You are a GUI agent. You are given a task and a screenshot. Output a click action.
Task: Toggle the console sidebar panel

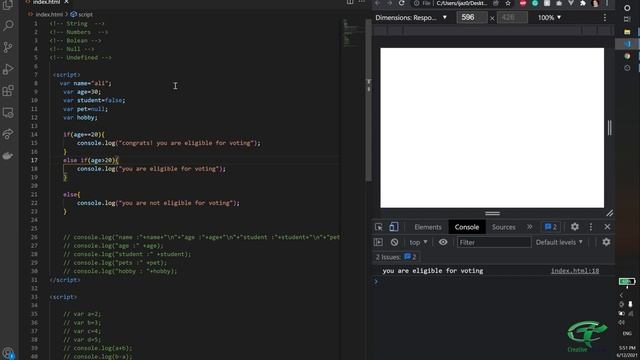pos(378,242)
